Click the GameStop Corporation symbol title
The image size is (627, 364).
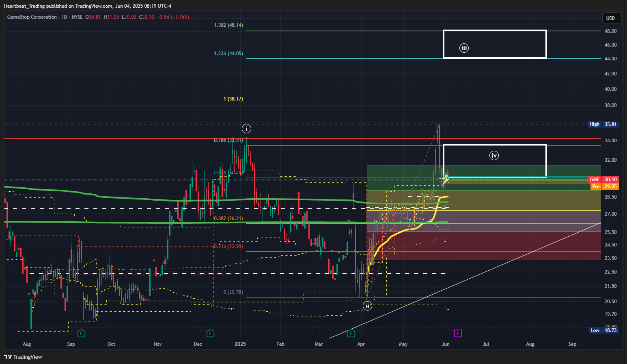coord(32,17)
